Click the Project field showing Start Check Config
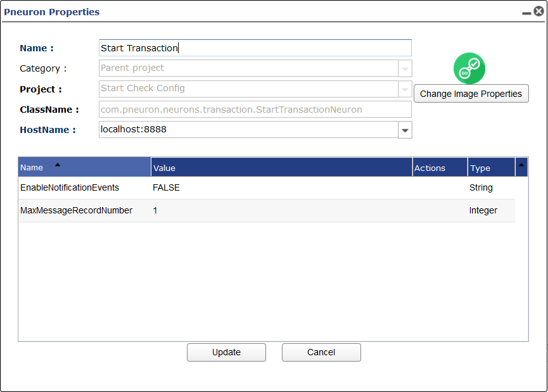This screenshot has width=548, height=392. (x=248, y=89)
